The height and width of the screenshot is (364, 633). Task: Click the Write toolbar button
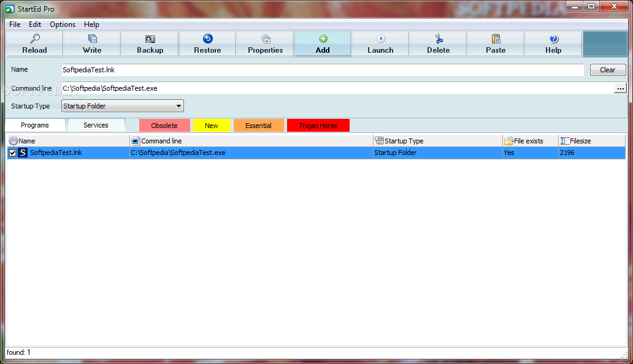tap(92, 44)
